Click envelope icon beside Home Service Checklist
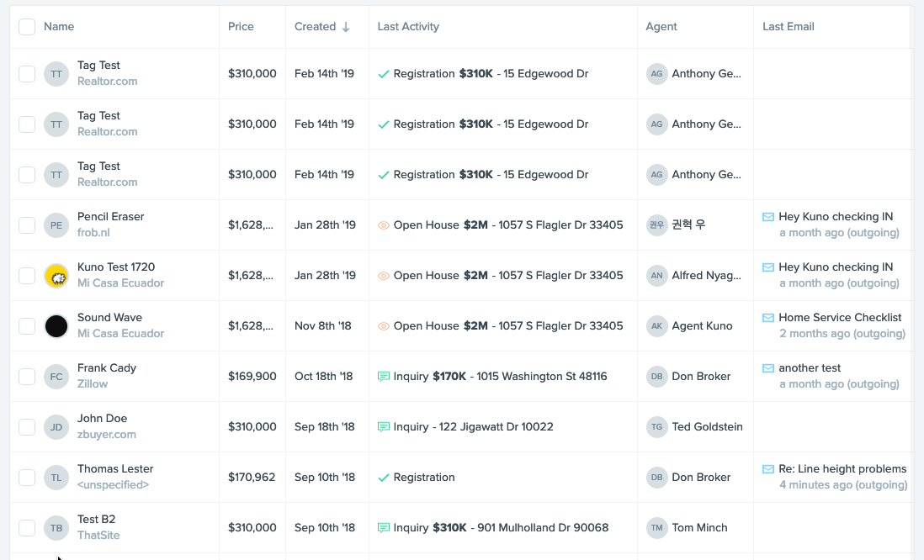The height and width of the screenshot is (560, 924). tap(767, 318)
